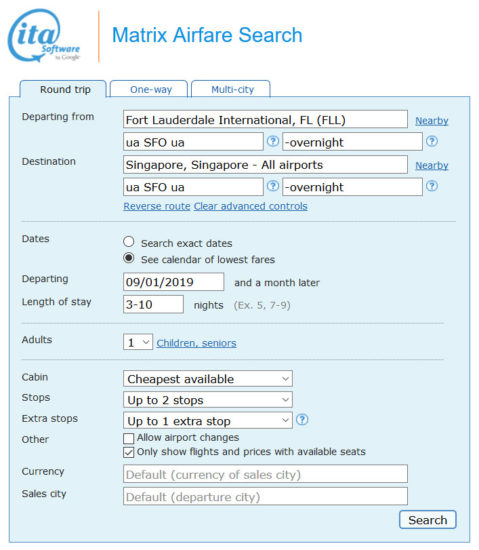Click the ITA Software logo
Image resolution: width=479 pixels, height=550 pixels.
pos(44,35)
